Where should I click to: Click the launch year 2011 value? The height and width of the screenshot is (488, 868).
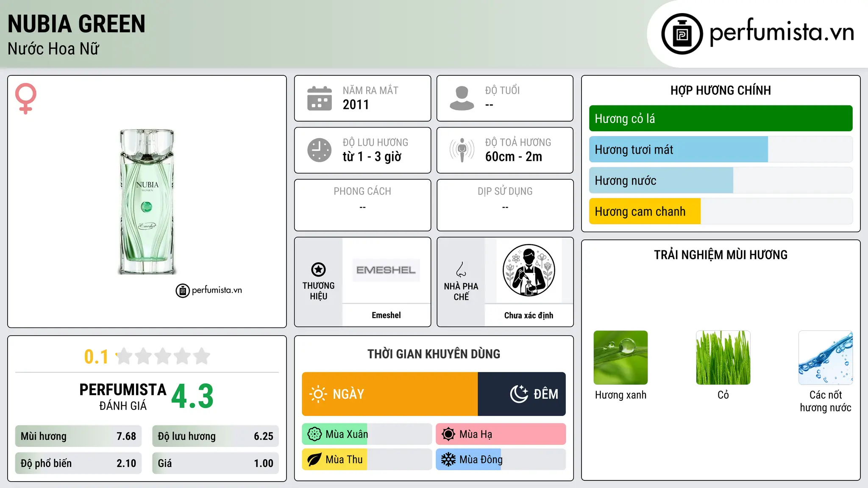356,105
